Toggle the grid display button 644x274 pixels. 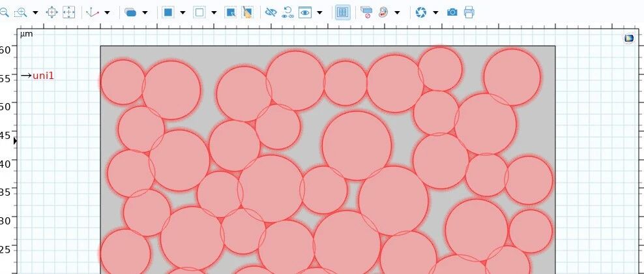pyautogui.click(x=343, y=12)
